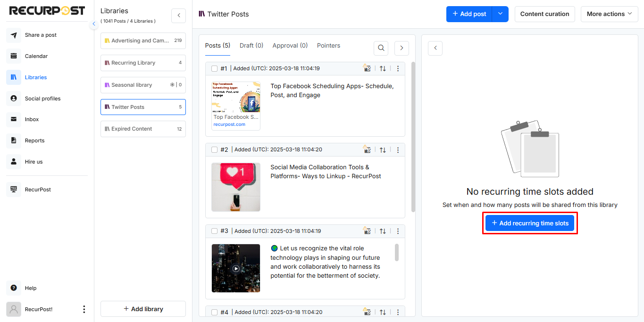Image resolution: width=644 pixels, height=322 pixels.
Task: Select the Expired Content library
Action: pyautogui.click(x=143, y=129)
